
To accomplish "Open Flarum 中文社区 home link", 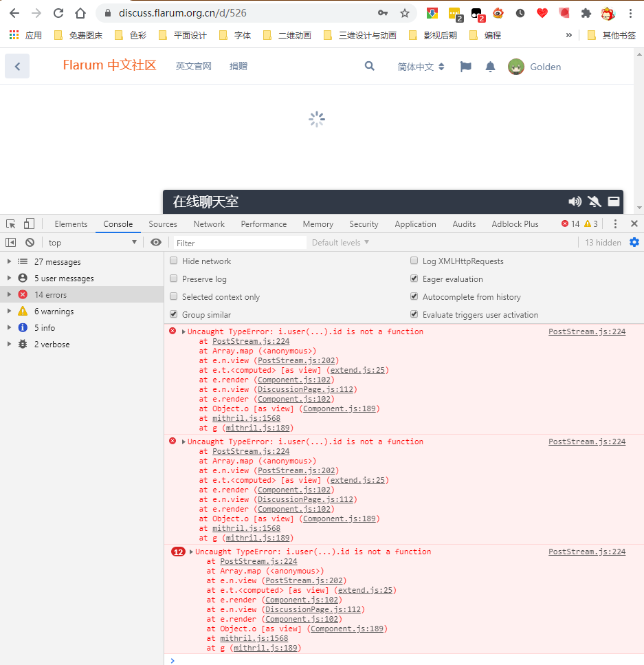I will [110, 65].
